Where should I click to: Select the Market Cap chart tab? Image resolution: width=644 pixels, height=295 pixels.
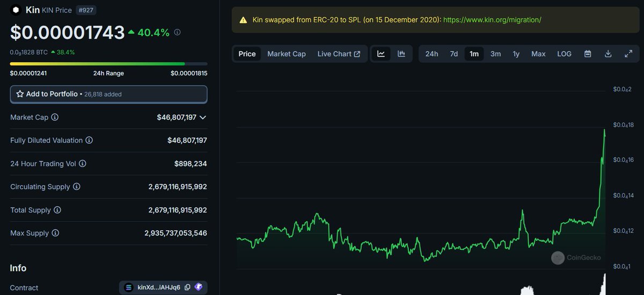[x=287, y=54]
